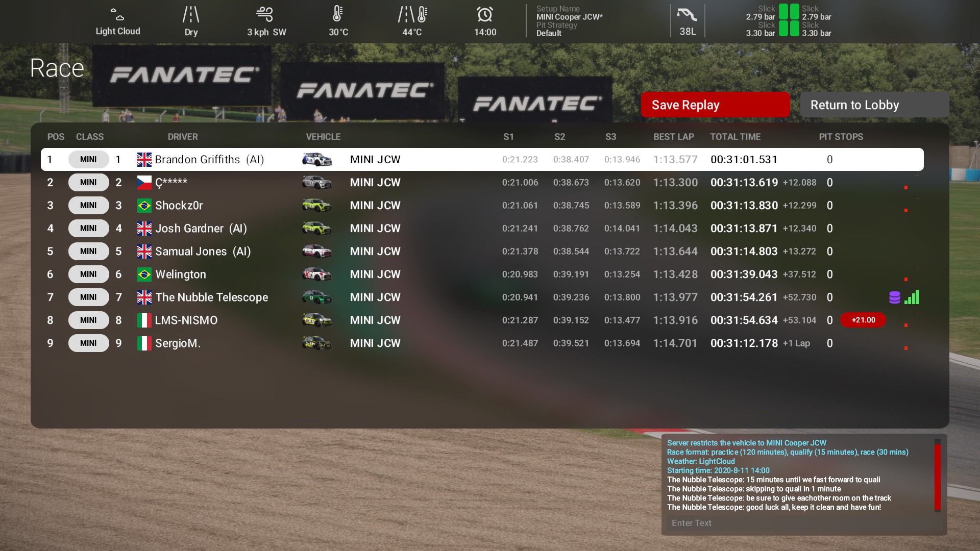Select driver name Welington
Screen dimensions: 980x551
[181, 274]
